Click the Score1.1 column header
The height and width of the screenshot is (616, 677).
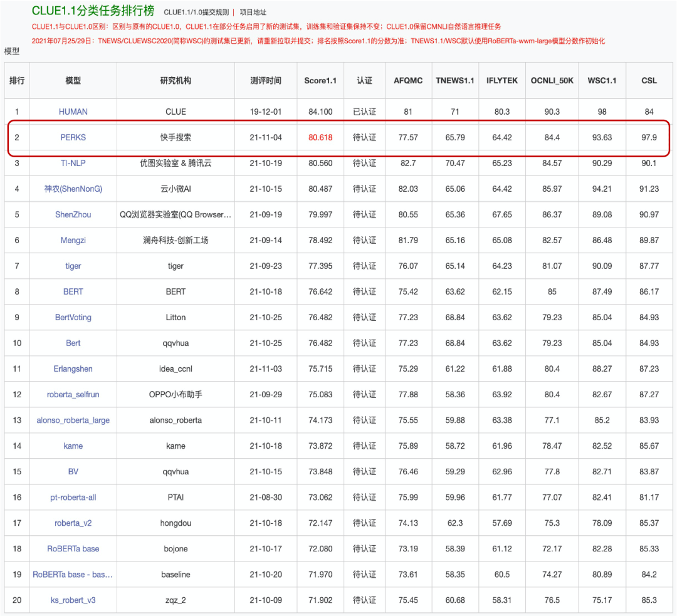point(320,81)
